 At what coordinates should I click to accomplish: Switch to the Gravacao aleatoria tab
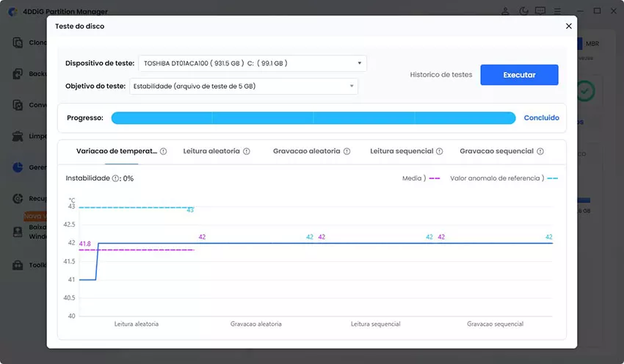(306, 151)
